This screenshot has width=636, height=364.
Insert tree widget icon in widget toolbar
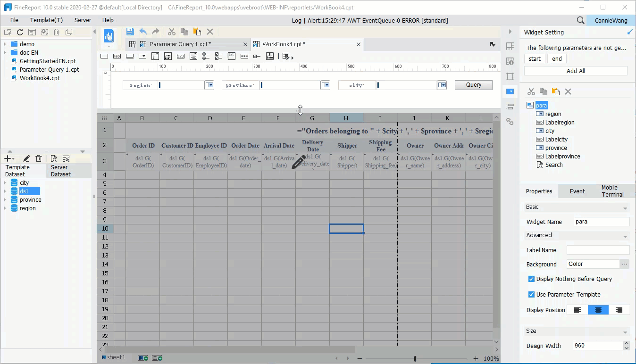270,56
